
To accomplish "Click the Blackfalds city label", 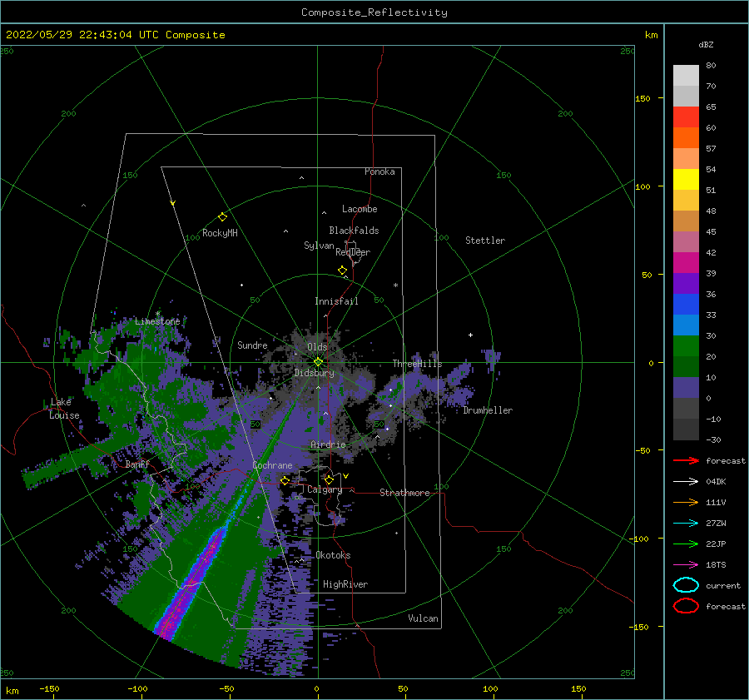I will click(x=354, y=231).
